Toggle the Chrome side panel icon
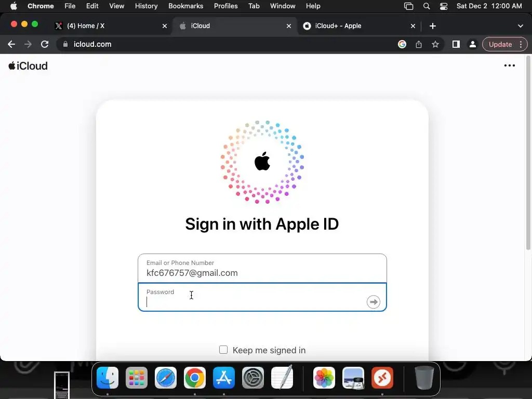 point(456,44)
